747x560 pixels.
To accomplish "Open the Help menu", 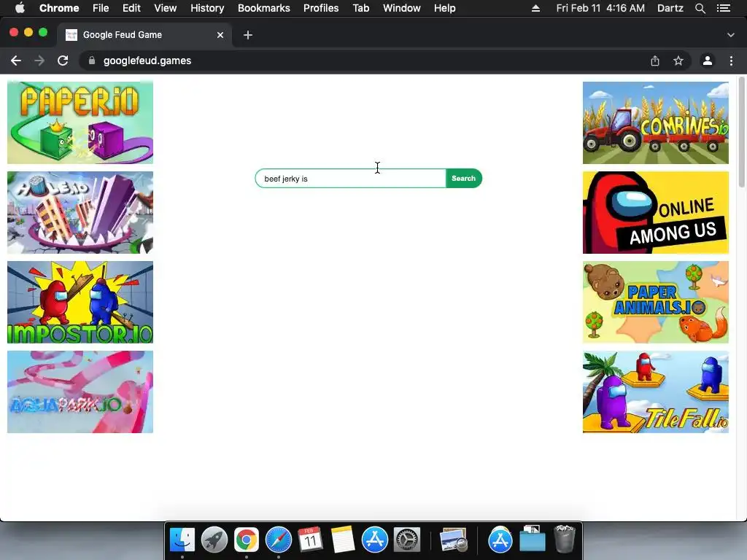I will (444, 8).
